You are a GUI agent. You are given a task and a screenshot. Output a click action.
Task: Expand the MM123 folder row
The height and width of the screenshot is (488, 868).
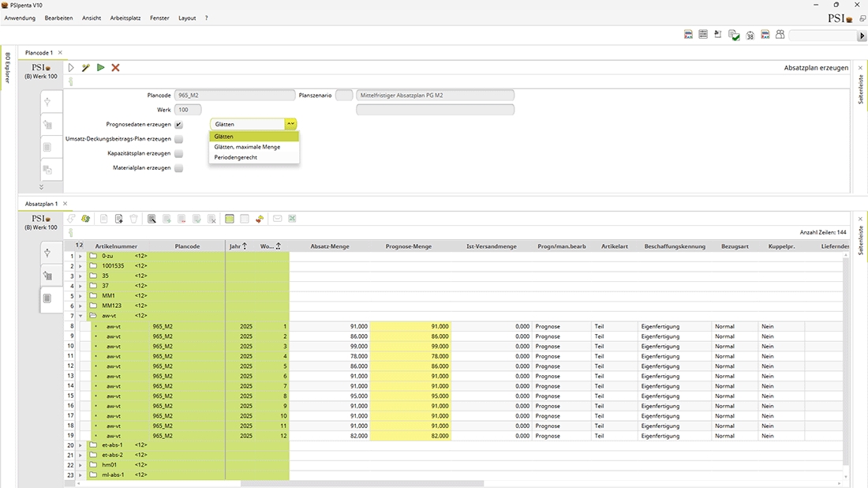[80, 306]
